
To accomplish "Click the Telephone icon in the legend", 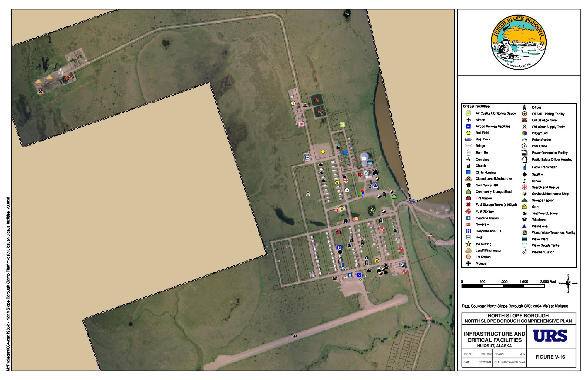I will [x=524, y=220].
